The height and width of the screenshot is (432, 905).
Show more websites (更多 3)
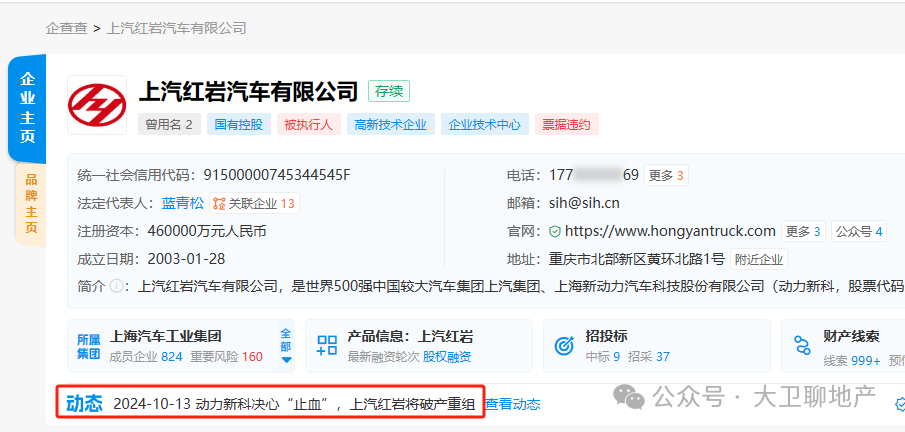[803, 232]
